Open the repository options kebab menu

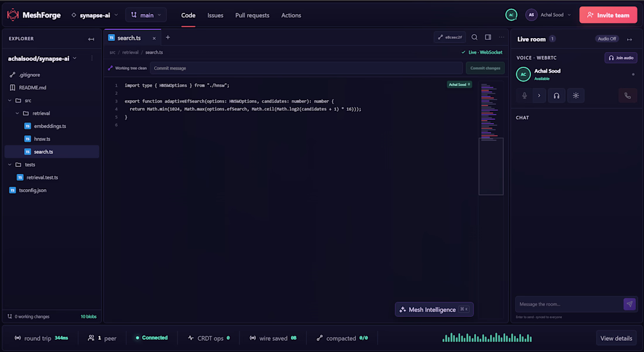click(92, 59)
